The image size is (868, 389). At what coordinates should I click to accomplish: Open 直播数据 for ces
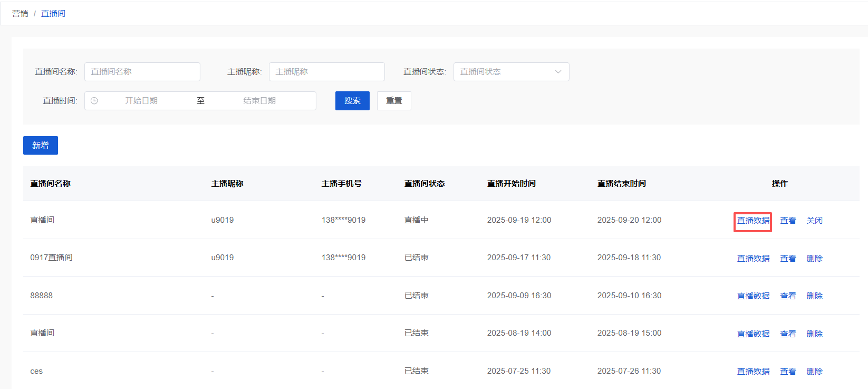tap(753, 372)
